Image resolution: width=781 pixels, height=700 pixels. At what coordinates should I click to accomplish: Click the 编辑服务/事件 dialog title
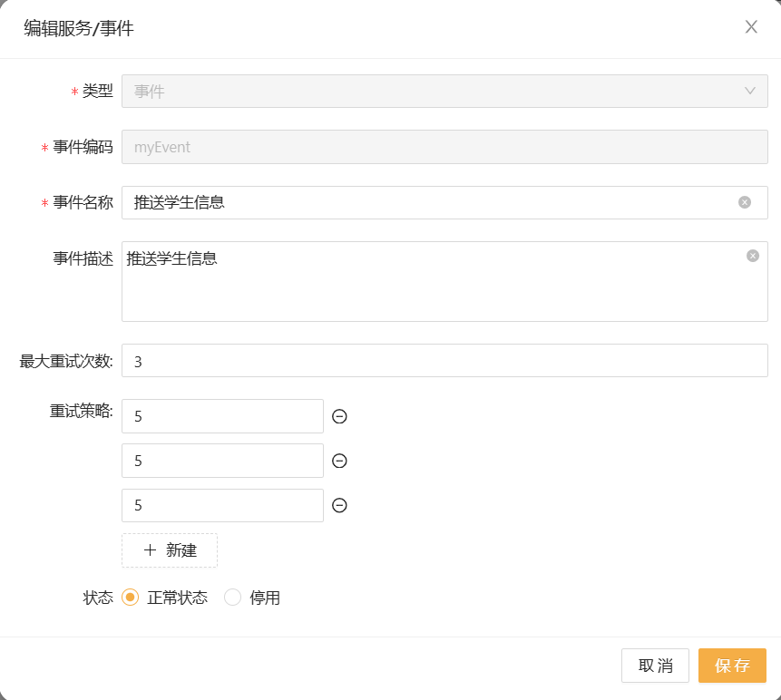pyautogui.click(x=79, y=28)
